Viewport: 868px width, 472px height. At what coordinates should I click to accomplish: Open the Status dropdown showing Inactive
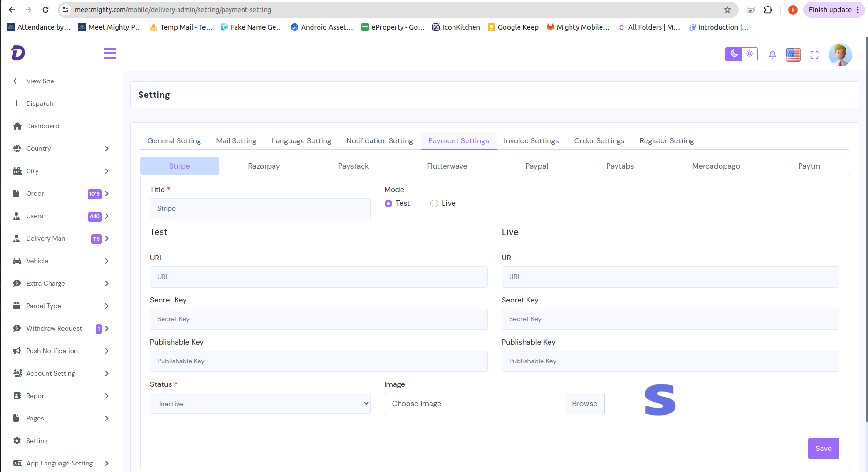coord(260,404)
